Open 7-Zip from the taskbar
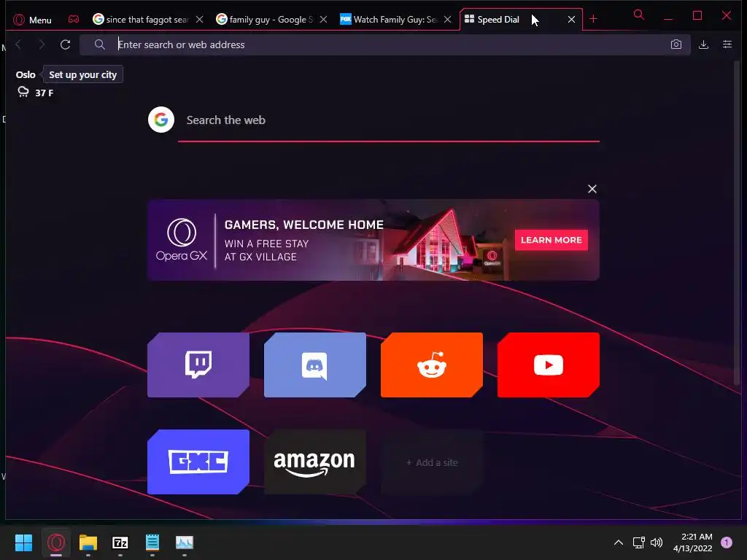 point(120,542)
